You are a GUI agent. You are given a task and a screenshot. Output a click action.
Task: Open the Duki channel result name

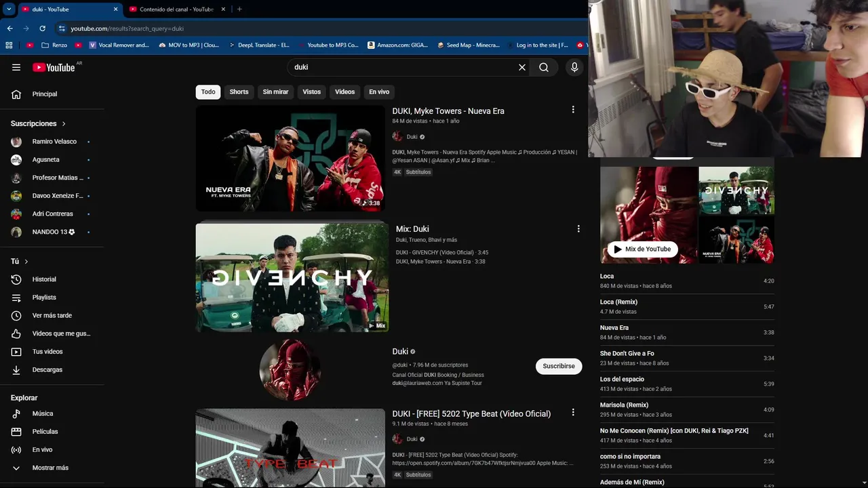point(400,351)
